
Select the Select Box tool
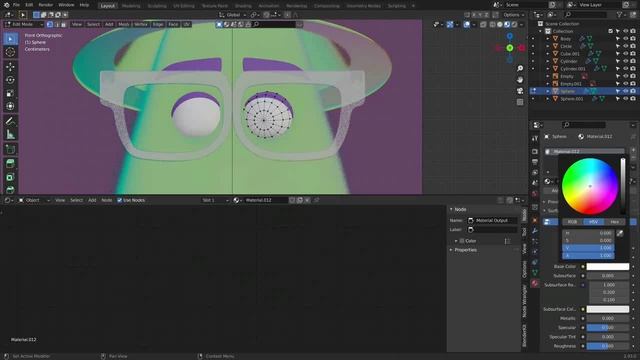pyautogui.click(x=10, y=39)
